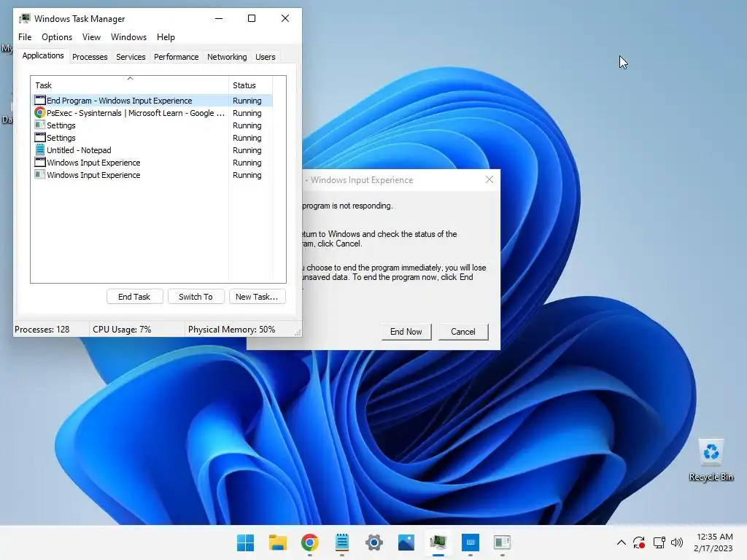Screen dimensions: 747x560
Task: Grab the Task Manager resize grip
Action: [x=298, y=332]
